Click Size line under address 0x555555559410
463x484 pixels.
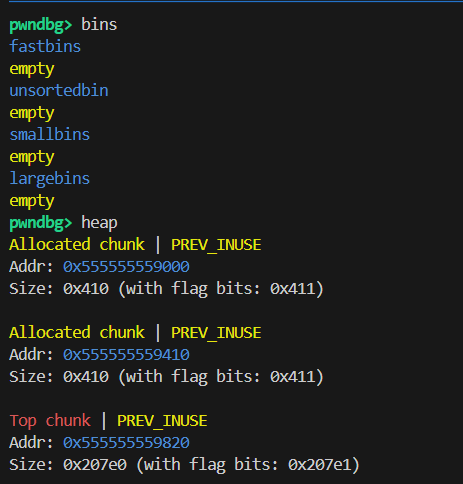pyautogui.click(x=166, y=377)
